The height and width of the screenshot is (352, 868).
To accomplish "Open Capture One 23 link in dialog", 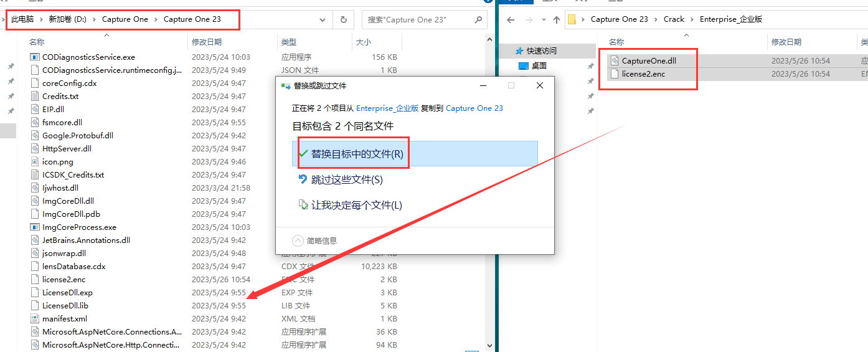I will pyautogui.click(x=474, y=108).
